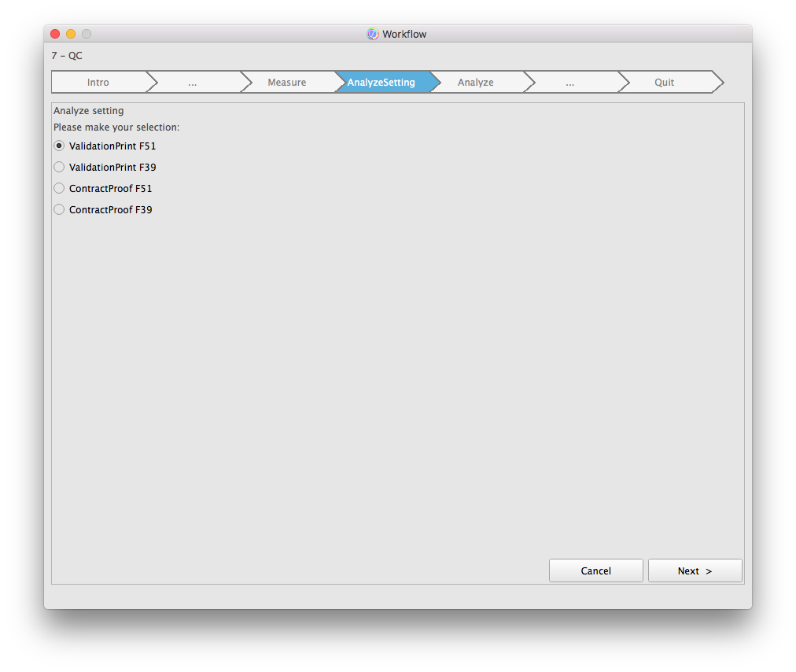The height and width of the screenshot is (672, 796).
Task: Select the ValidationPrint F51 radio option
Action: [x=59, y=146]
